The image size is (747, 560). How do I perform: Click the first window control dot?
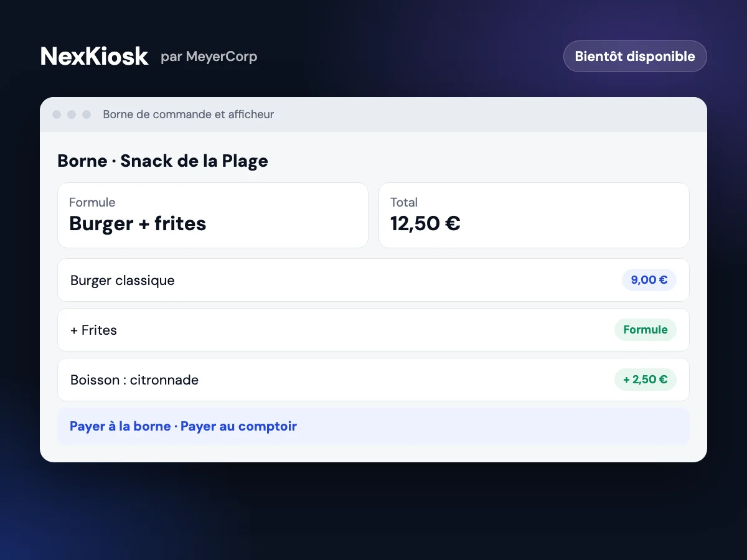coord(57,114)
